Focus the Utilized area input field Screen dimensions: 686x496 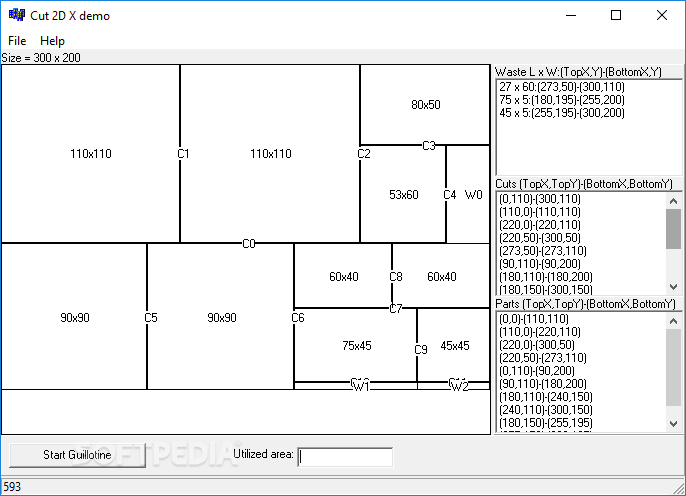click(345, 457)
